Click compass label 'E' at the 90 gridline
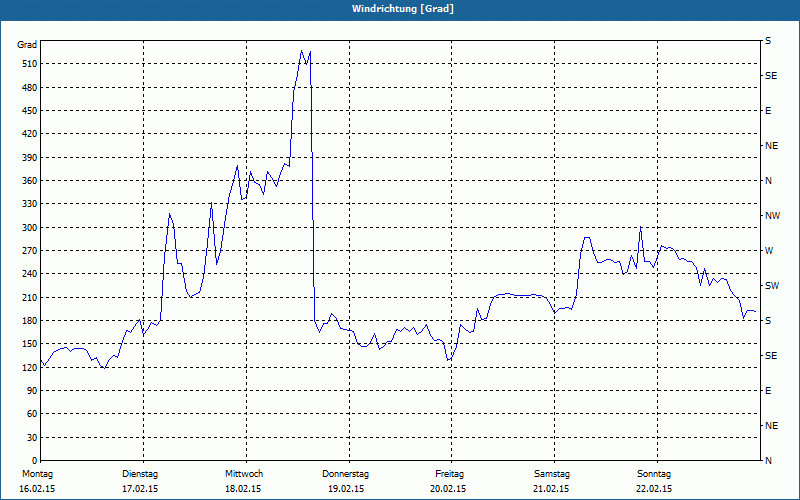Viewport: 800px width, 500px height. tap(768, 391)
